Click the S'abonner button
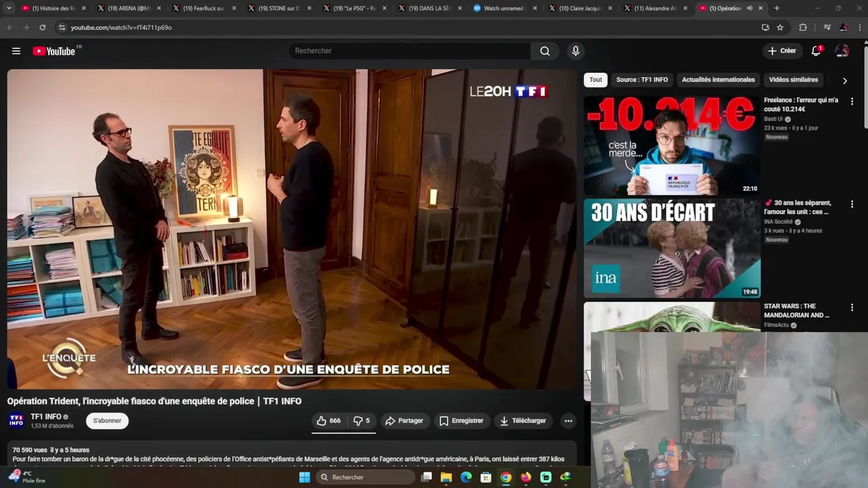 click(107, 421)
